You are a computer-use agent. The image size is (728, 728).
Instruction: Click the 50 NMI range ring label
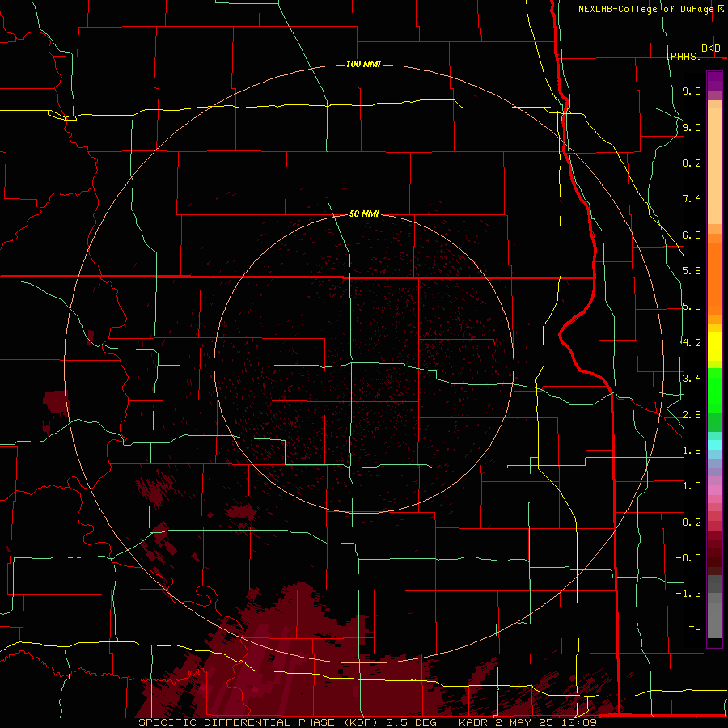click(364, 214)
